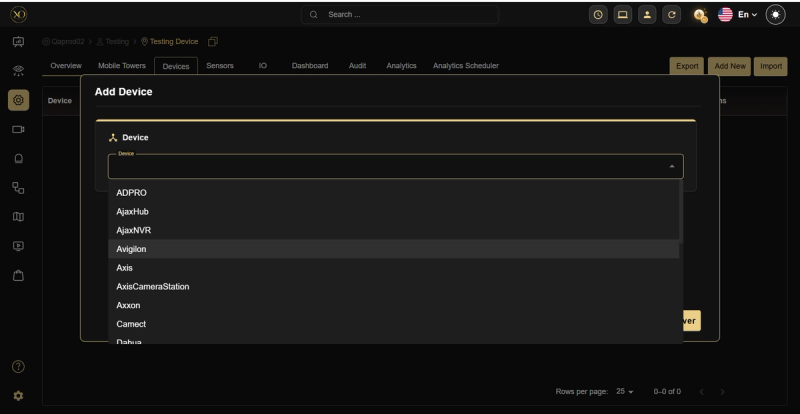
Task: Click the Device column header in the table
Action: [60, 101]
